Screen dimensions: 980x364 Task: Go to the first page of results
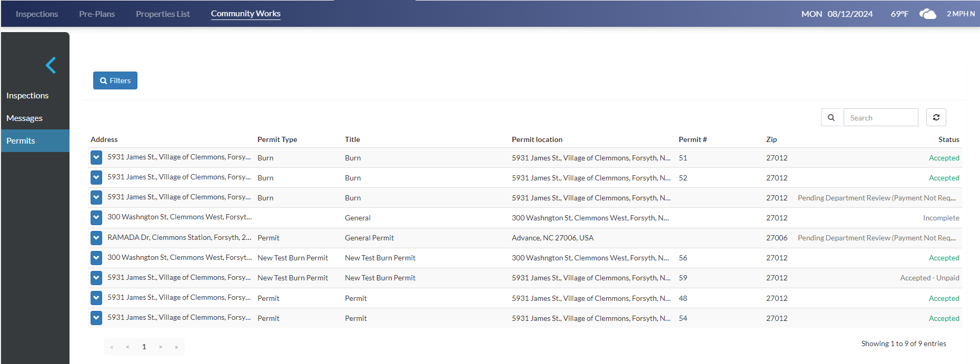(112, 347)
